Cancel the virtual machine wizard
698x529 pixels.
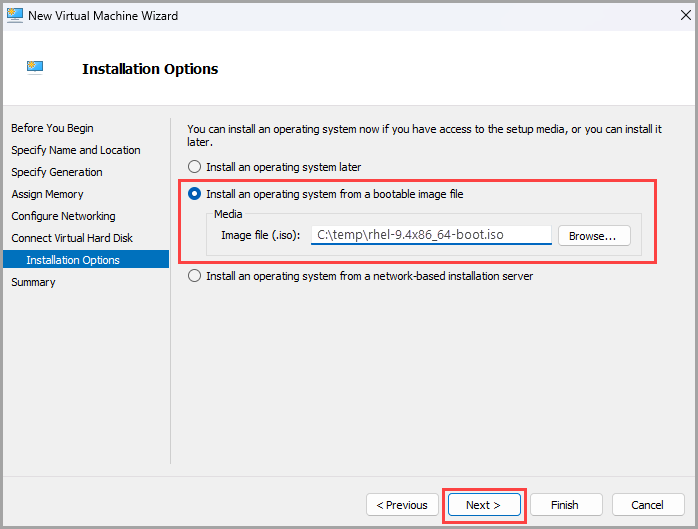pyautogui.click(x=648, y=505)
